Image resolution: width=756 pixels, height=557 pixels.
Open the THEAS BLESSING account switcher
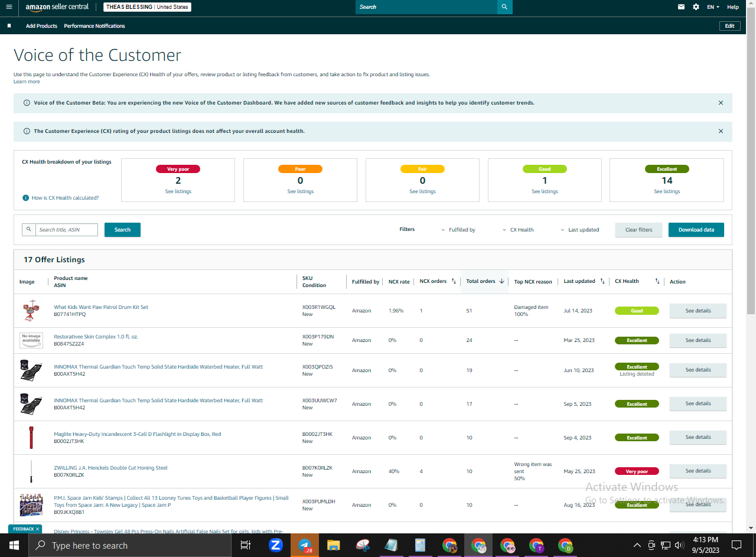click(148, 7)
